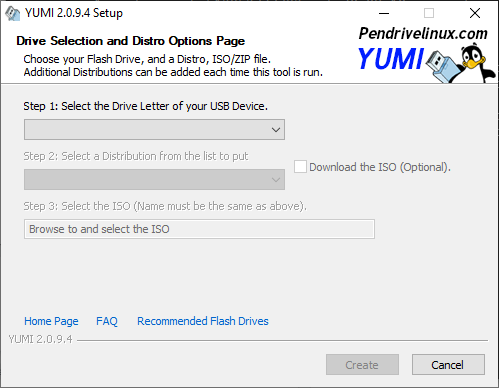This screenshot has height=388, width=499.
Task: Open the USB drive letter dropdown
Action: [x=154, y=129]
